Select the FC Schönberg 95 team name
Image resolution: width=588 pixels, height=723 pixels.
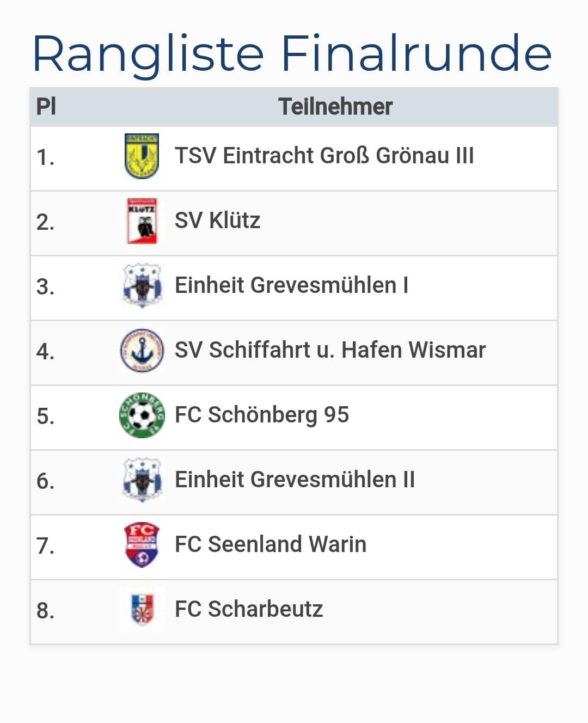point(261,415)
